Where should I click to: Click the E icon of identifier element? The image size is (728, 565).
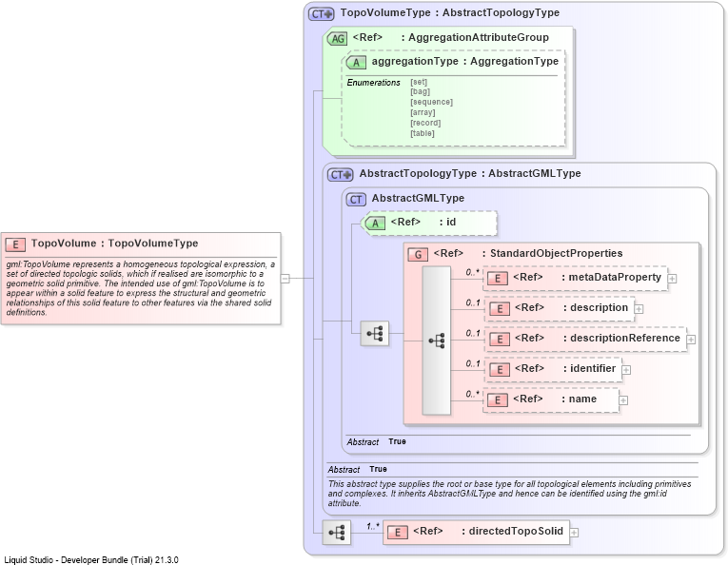tap(500, 369)
